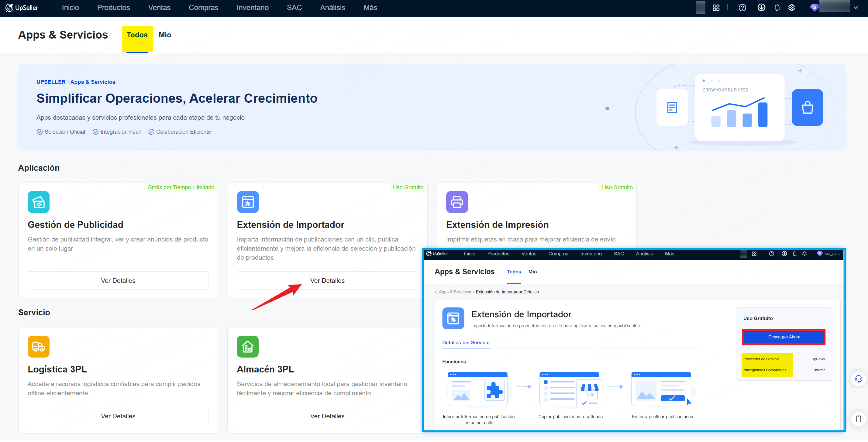Click the Almacén 3PL warehouse icon
868x442 pixels.
point(248,346)
